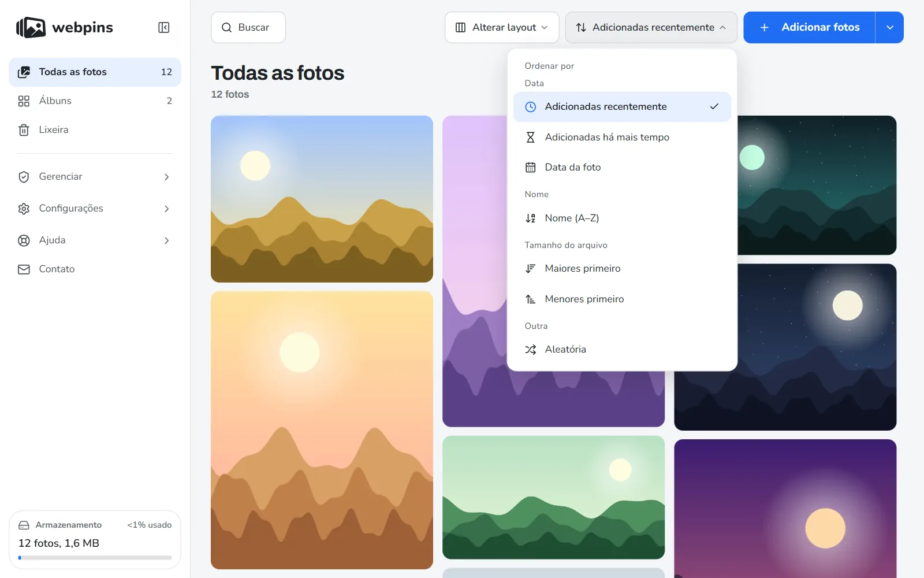Click the search magnifier icon
924x578 pixels.
[227, 28]
